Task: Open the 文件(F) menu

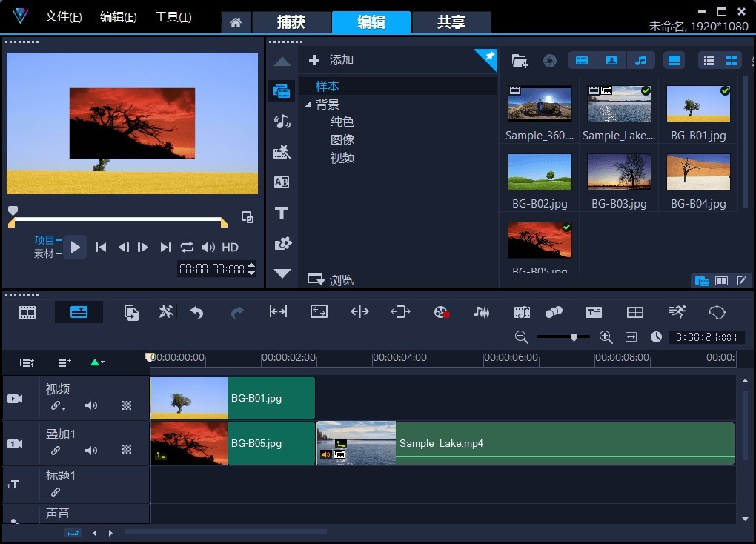Action: (x=63, y=17)
